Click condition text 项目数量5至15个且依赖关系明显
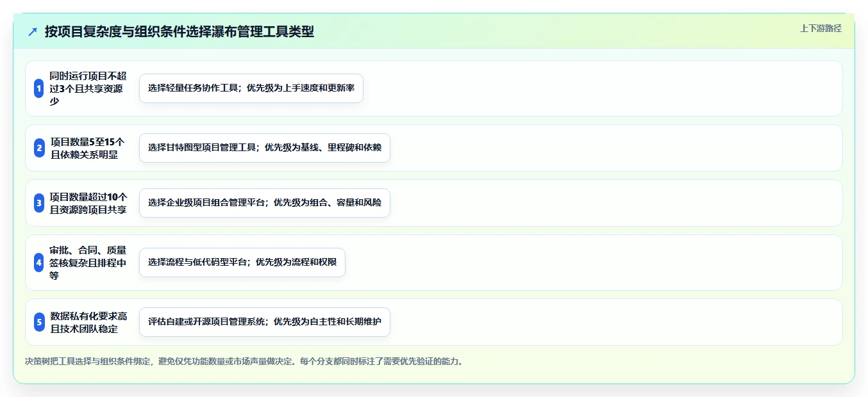The width and height of the screenshot is (868, 397). coord(88,148)
